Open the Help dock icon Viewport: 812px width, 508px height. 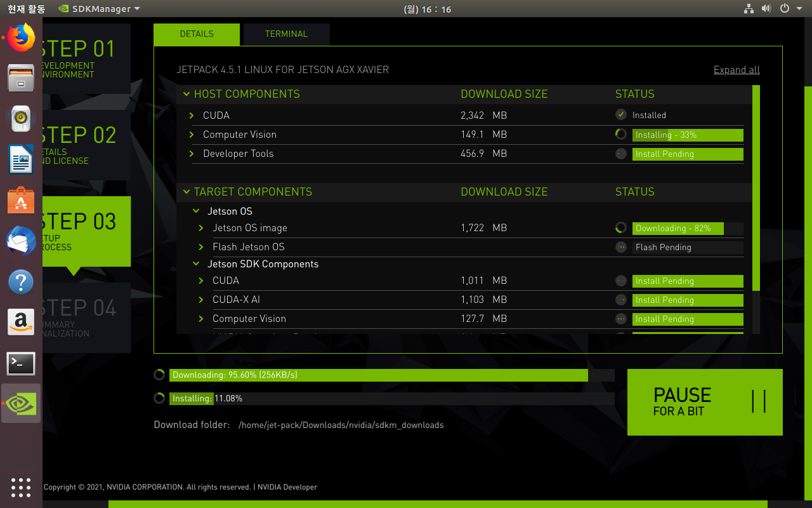[x=21, y=282]
